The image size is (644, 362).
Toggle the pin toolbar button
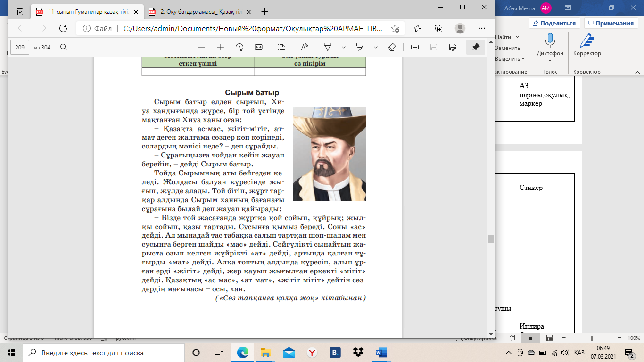coord(476,47)
